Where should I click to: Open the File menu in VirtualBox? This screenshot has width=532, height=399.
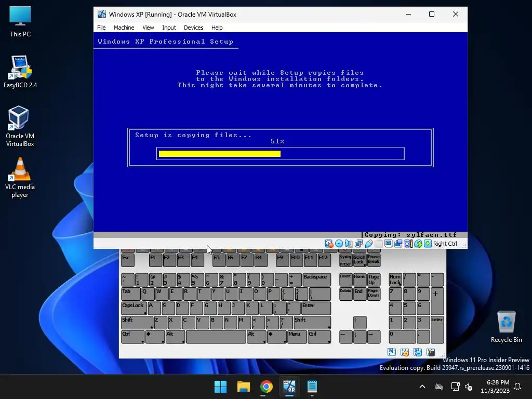point(101,28)
